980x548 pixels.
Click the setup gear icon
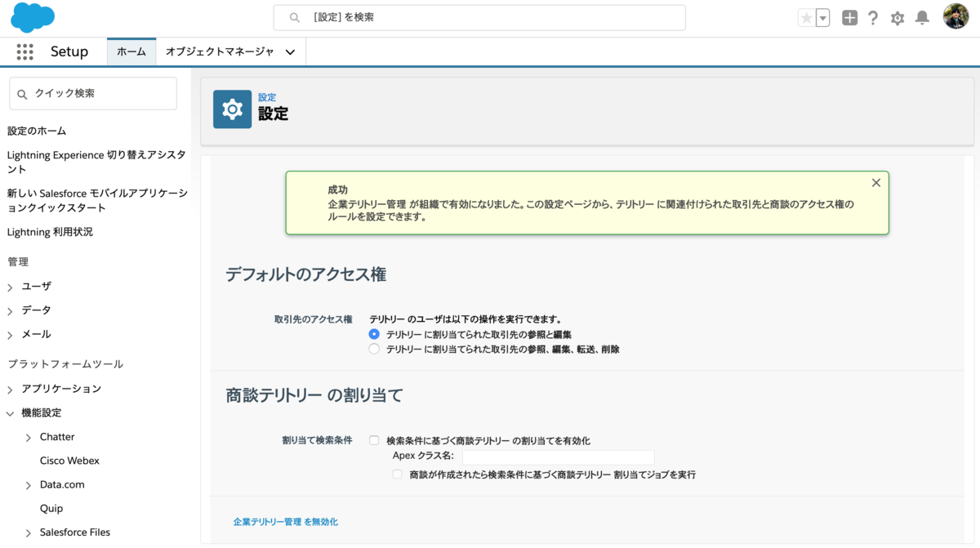coord(897,17)
